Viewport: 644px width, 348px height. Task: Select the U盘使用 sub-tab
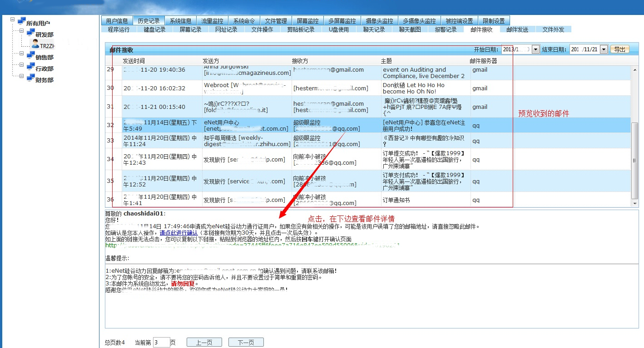pyautogui.click(x=339, y=29)
